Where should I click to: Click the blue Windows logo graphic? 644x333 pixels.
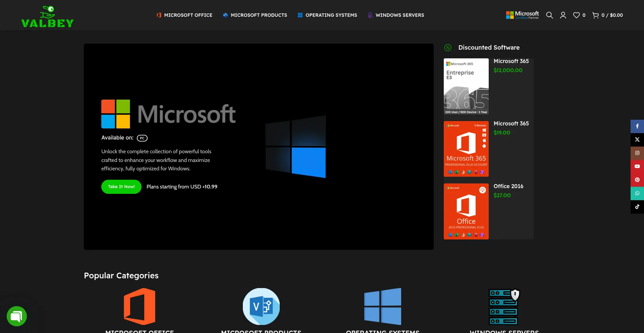[296, 147]
